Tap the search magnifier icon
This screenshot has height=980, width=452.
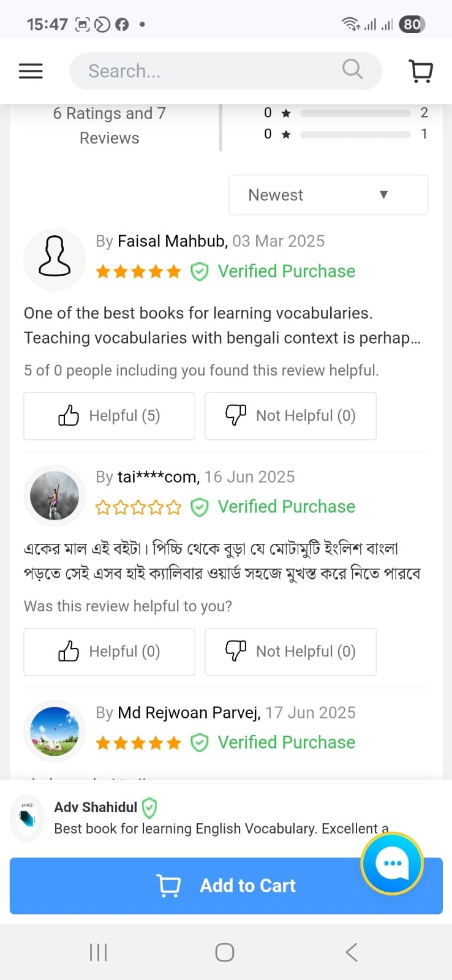click(352, 69)
